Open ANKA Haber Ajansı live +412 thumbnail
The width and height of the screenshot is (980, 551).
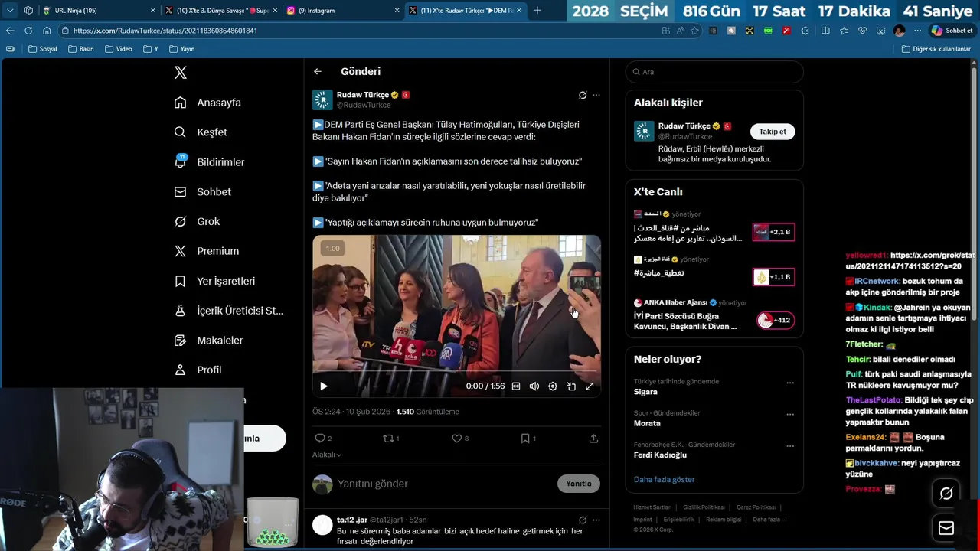click(x=775, y=321)
